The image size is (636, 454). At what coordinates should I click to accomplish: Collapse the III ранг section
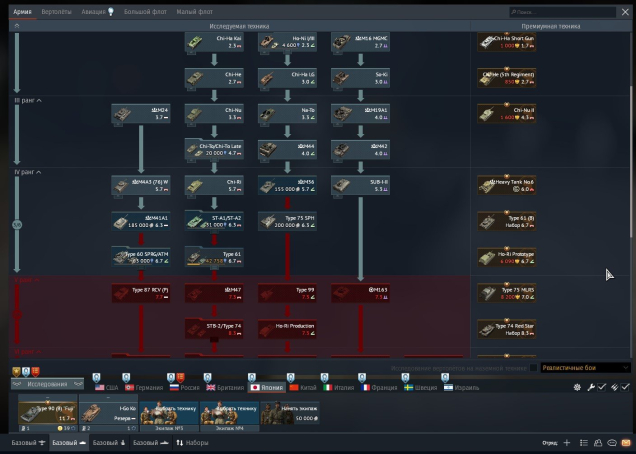coord(24,101)
